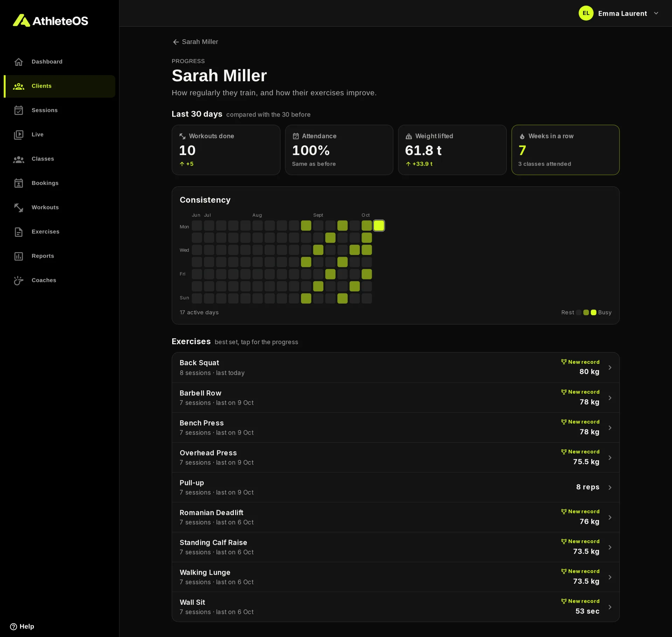Click the Exercises document icon
672x637 pixels.
19,232
